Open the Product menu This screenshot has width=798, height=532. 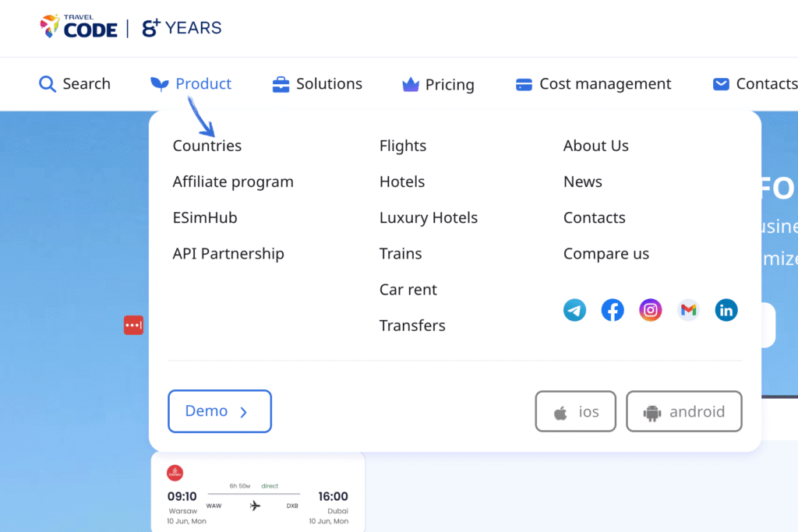pyautogui.click(x=190, y=83)
